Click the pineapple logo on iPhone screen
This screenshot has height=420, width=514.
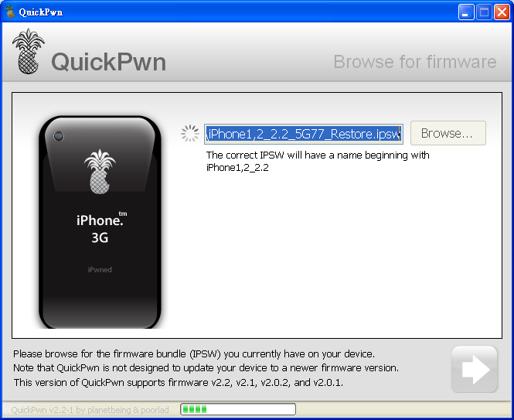point(100,172)
